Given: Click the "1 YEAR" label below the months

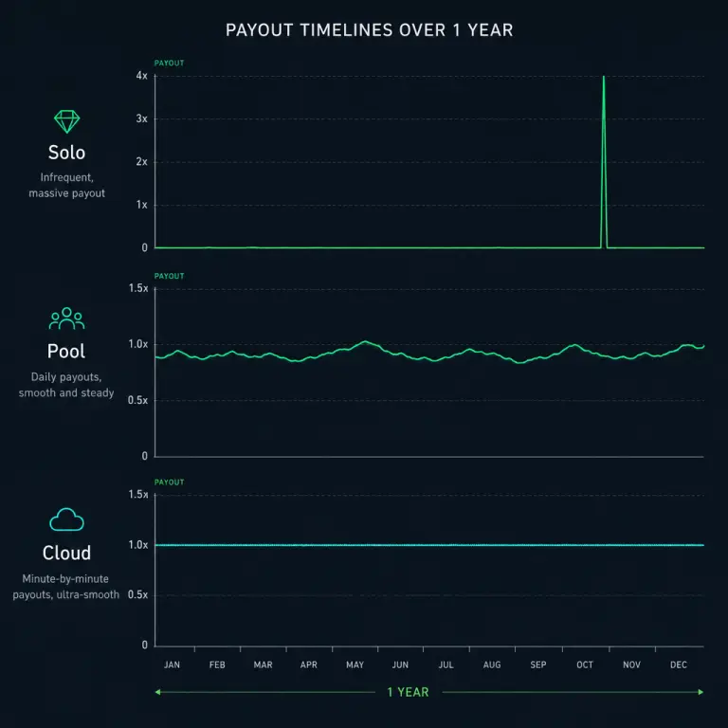Looking at the screenshot, I should point(408,692).
